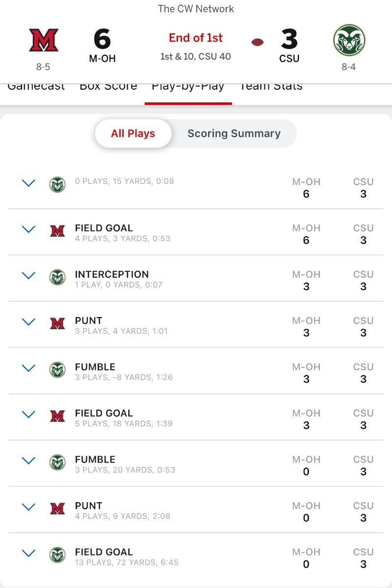Click the Rams logo on the Interception drive

[x=57, y=277]
